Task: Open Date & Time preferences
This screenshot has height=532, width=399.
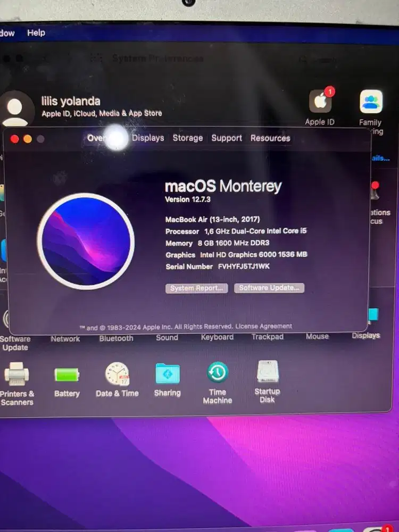Action: coord(117,373)
